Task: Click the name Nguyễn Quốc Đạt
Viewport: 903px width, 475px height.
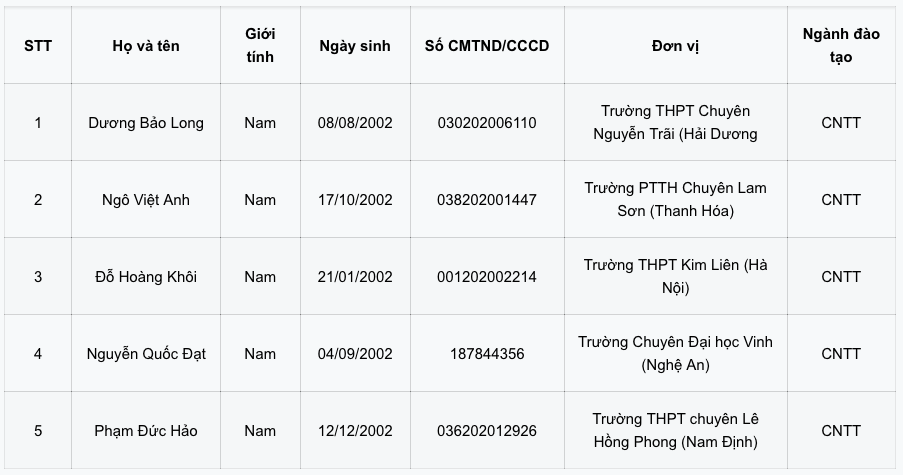Action: click(x=146, y=354)
